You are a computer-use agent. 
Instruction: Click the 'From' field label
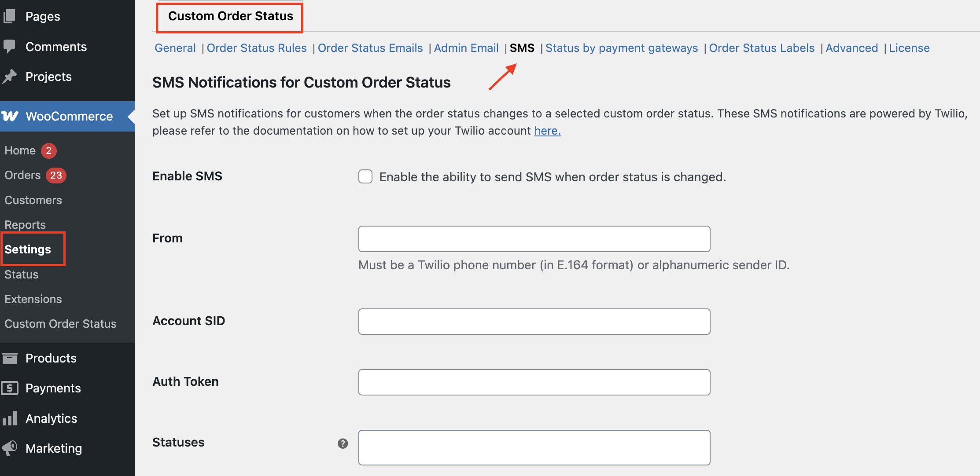[167, 238]
